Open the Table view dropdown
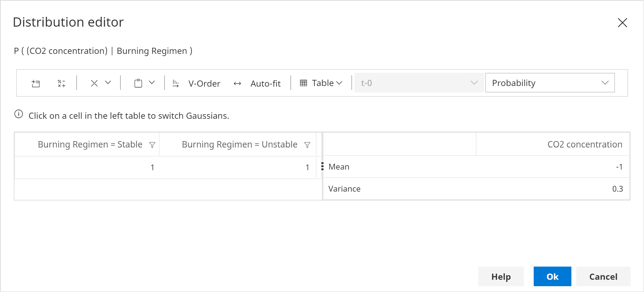Screen dimensions: 644x292 click(321, 83)
